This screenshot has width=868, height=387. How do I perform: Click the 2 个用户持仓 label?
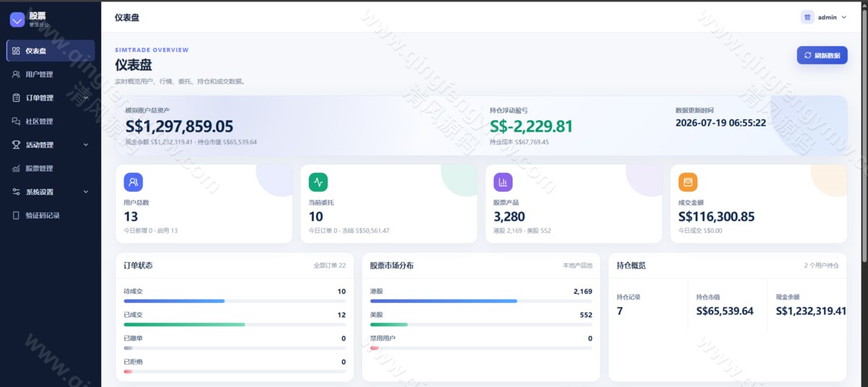pyautogui.click(x=822, y=265)
